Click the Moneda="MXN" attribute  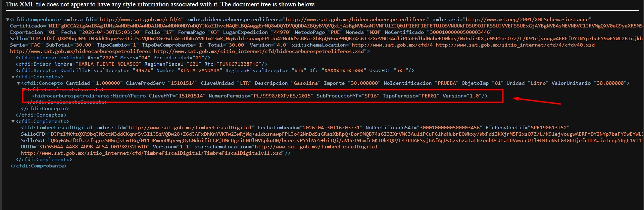coord(363,32)
